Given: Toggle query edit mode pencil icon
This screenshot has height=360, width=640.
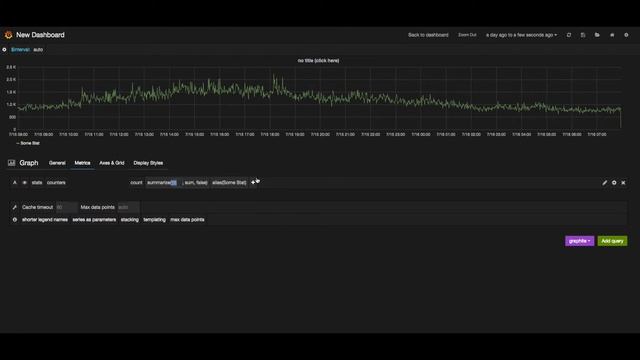Looking at the screenshot, I should 604,183.
